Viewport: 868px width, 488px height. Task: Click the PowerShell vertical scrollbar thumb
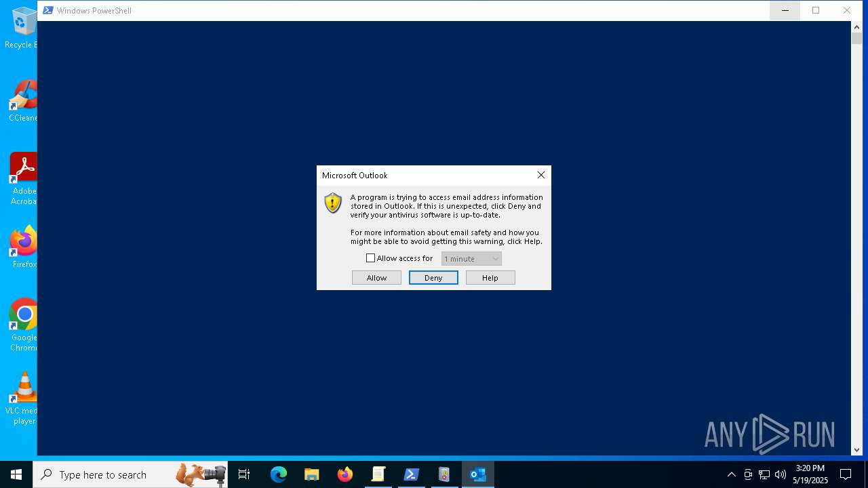point(857,39)
